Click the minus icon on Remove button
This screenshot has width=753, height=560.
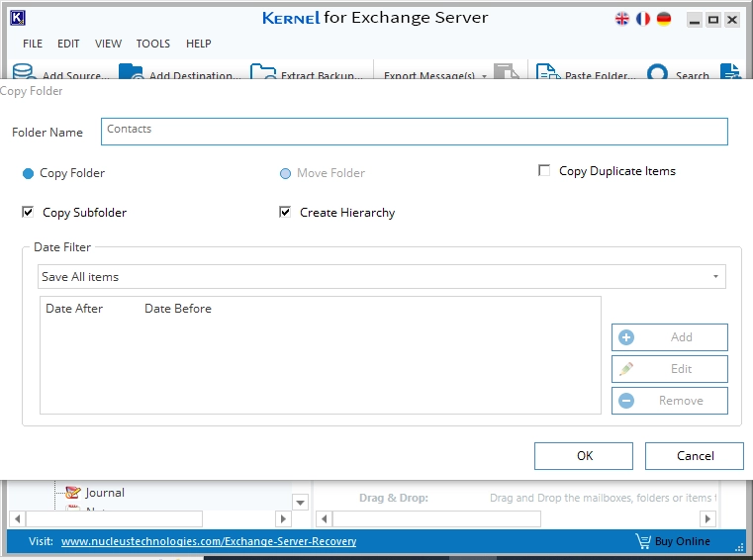pyautogui.click(x=626, y=401)
